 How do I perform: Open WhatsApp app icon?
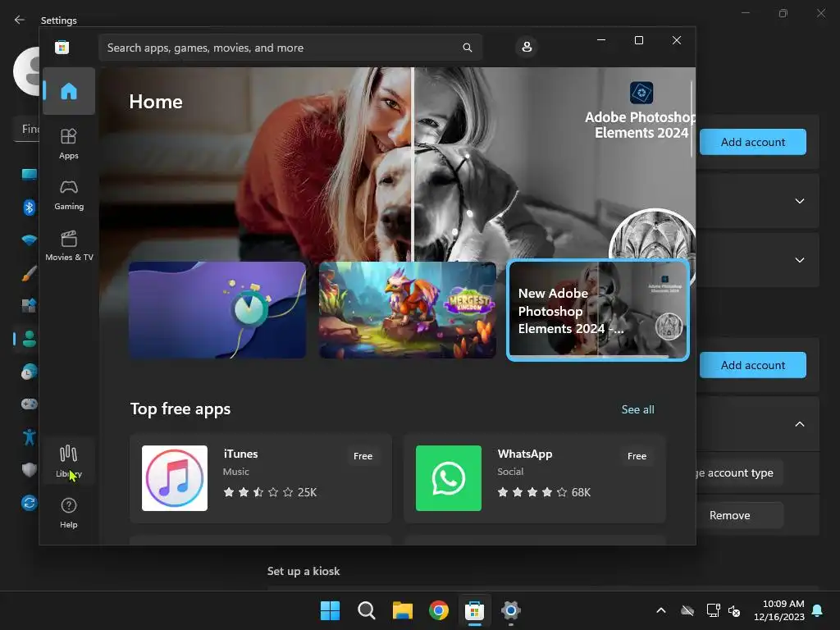coord(449,478)
